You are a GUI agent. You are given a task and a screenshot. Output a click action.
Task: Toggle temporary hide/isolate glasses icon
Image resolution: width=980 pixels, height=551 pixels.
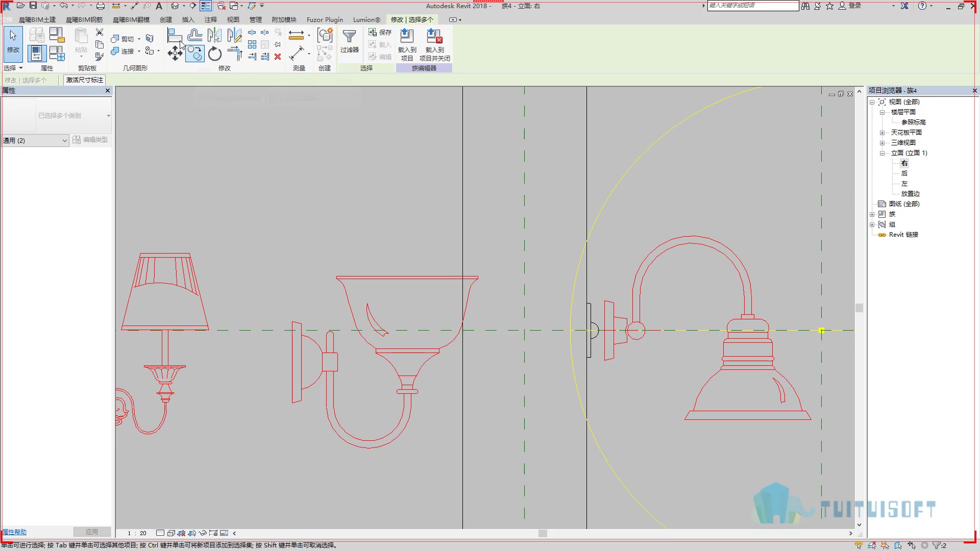pyautogui.click(x=203, y=533)
